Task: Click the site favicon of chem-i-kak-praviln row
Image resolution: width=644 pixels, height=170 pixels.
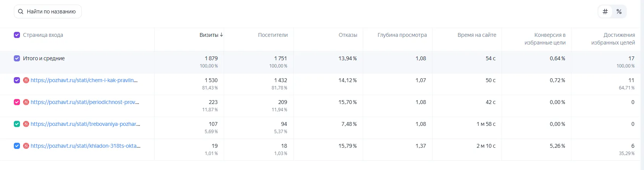Action: tap(26, 80)
